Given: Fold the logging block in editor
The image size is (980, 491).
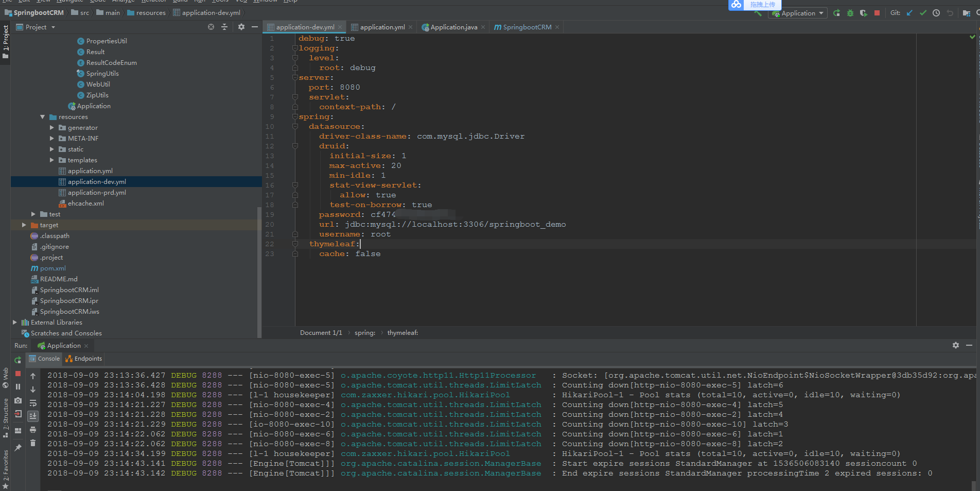Looking at the screenshot, I should 295,48.
